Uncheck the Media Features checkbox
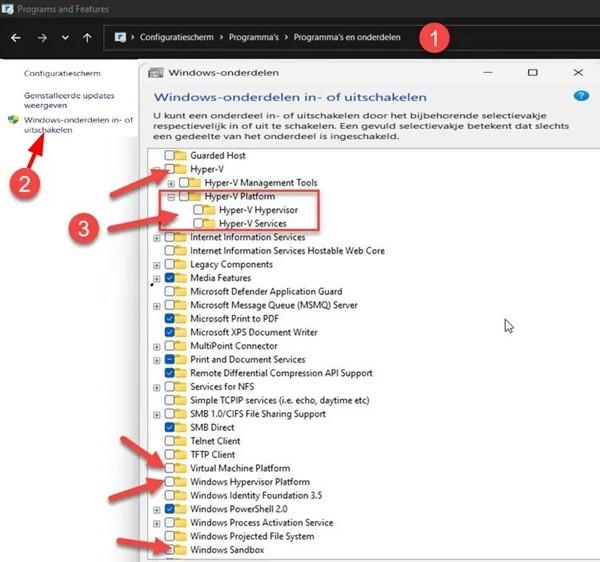Image resolution: width=600 pixels, height=562 pixels. point(170,278)
